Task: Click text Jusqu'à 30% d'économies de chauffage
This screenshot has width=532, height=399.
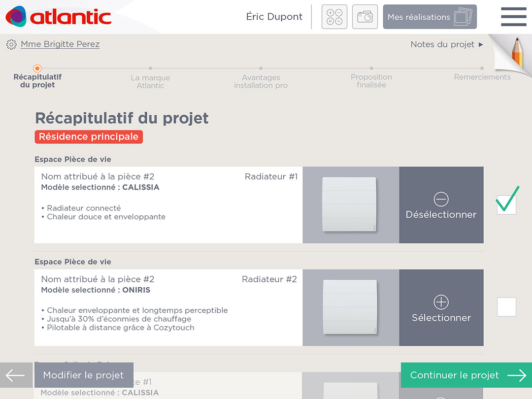Action: click(119, 319)
